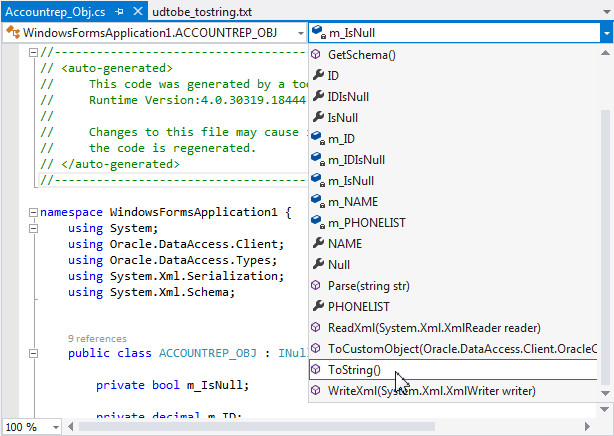Click the IsNull property wrench icon

tap(318, 117)
